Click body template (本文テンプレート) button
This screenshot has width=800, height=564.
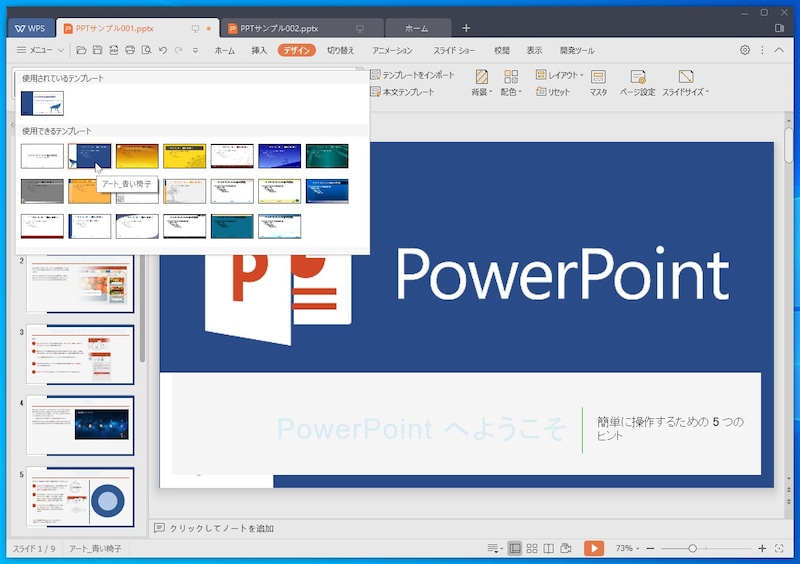tap(402, 92)
